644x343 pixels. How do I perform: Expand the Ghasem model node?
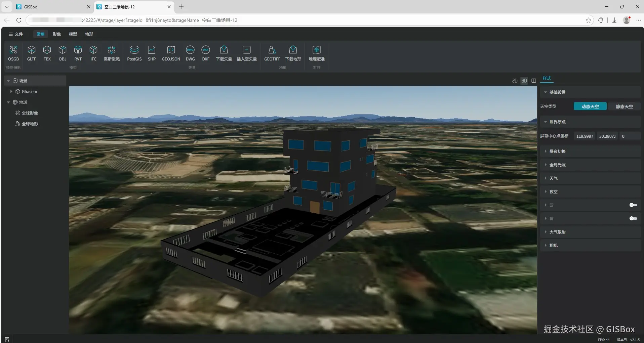tap(11, 91)
